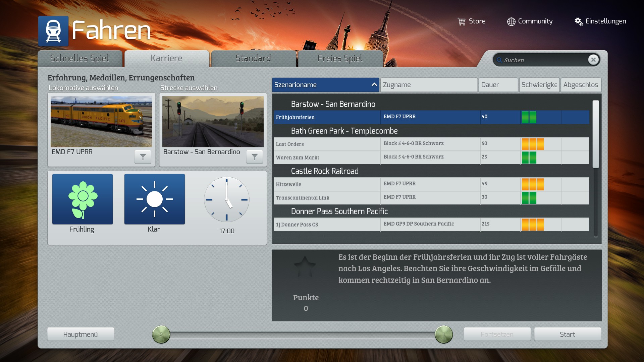644x362 pixels.
Task: Open Community via globe icon
Action: 511,21
